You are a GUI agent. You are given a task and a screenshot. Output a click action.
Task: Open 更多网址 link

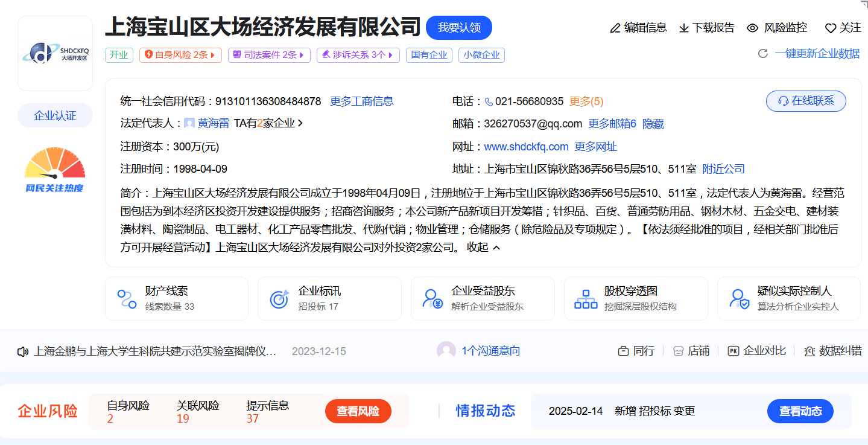(596, 147)
